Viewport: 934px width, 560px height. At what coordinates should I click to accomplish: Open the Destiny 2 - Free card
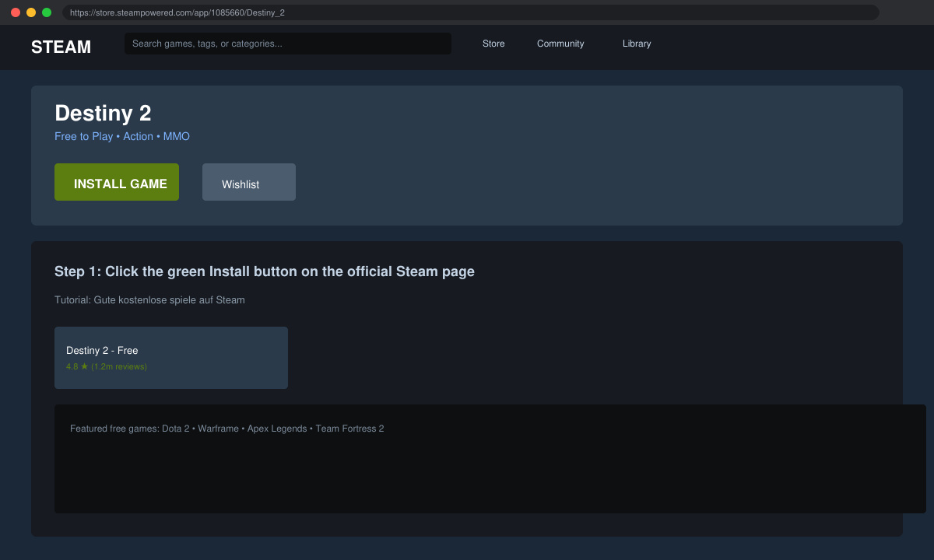pyautogui.click(x=171, y=358)
